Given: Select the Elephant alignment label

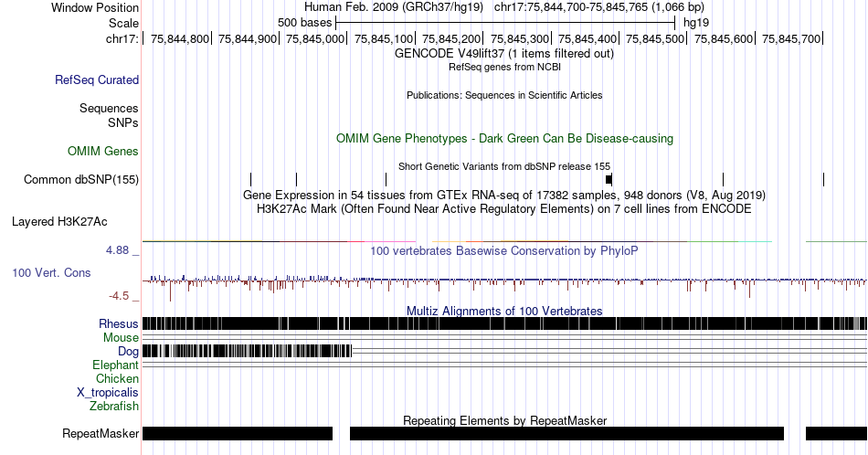Looking at the screenshot, I should pos(115,365).
